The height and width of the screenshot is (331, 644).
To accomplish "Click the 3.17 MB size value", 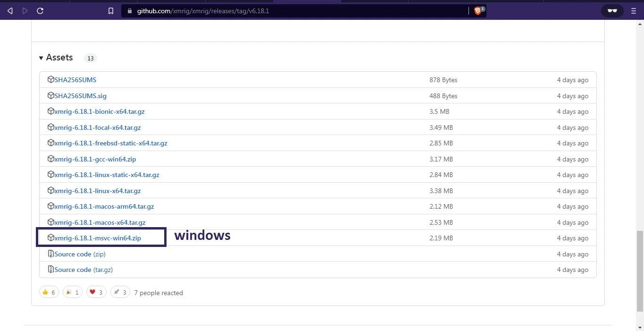I will [x=441, y=159].
